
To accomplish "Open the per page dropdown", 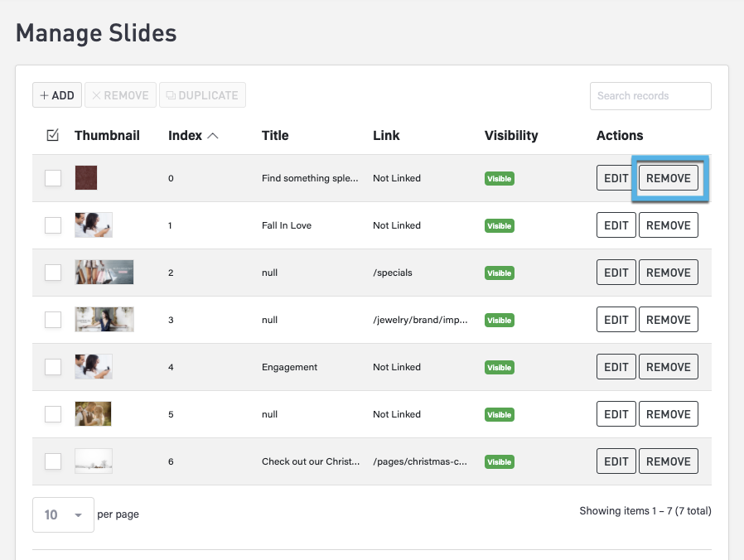I will point(63,514).
